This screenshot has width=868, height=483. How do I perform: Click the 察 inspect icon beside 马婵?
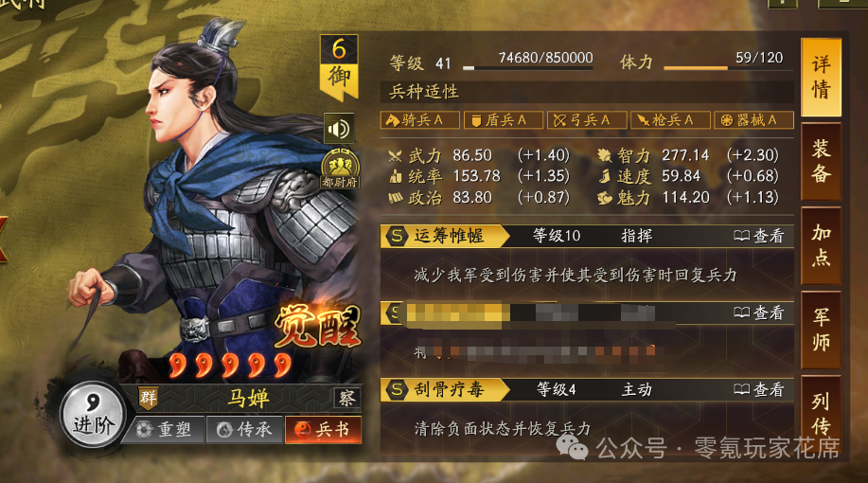click(x=347, y=398)
